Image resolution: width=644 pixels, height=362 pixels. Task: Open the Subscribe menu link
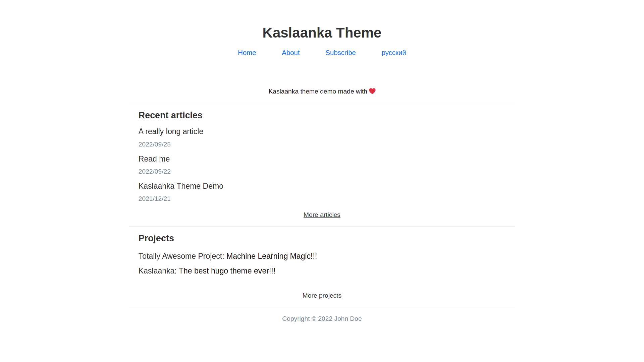point(340,53)
